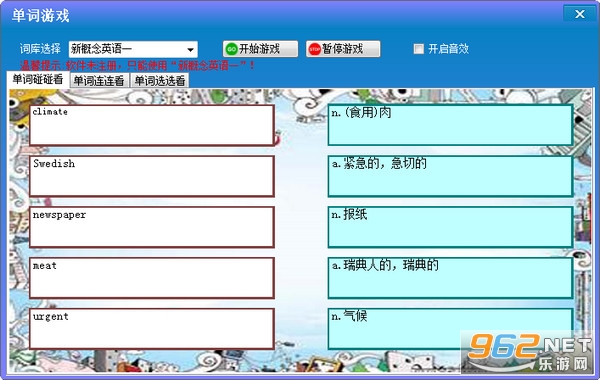Switch to the 单词选选看 tab
Screen dimensions: 600x380
160,81
